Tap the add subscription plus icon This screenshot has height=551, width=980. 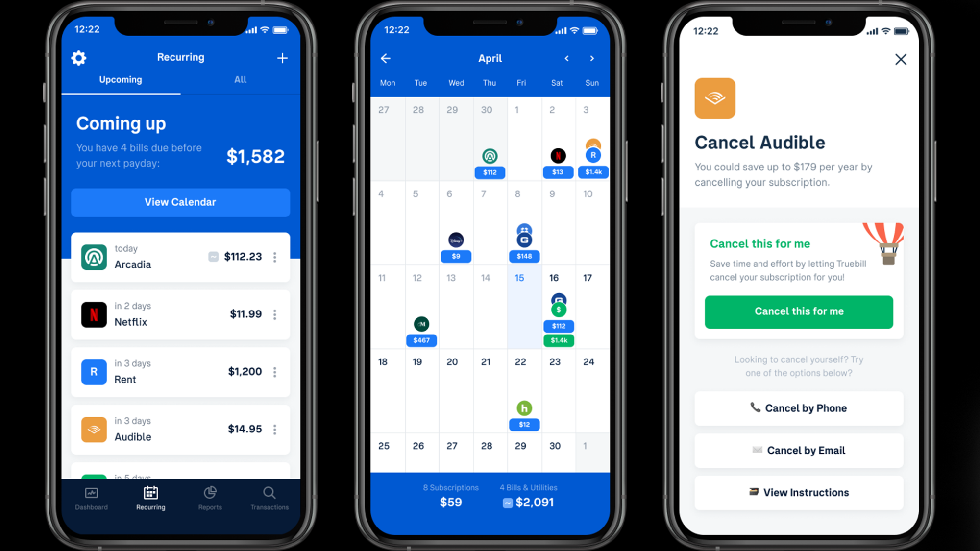[283, 58]
